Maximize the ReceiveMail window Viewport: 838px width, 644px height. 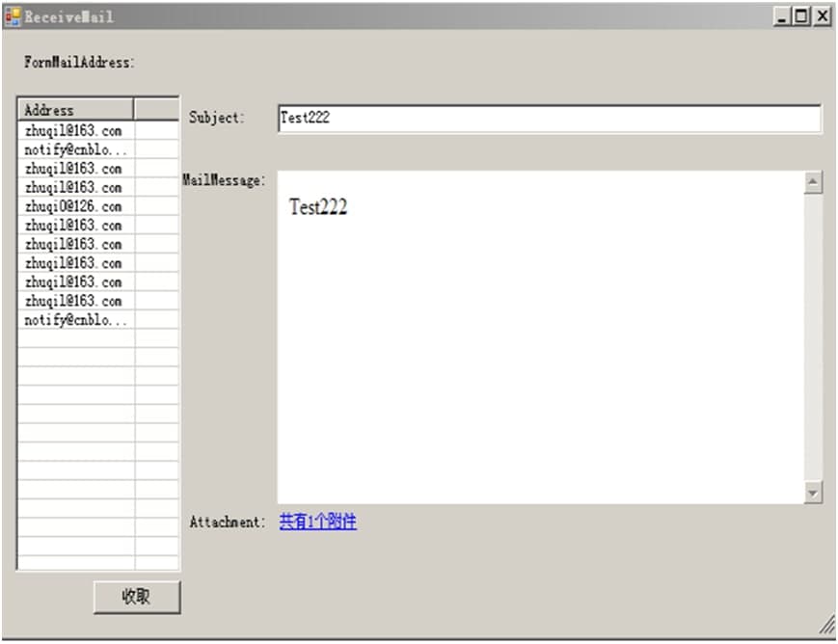(x=801, y=16)
